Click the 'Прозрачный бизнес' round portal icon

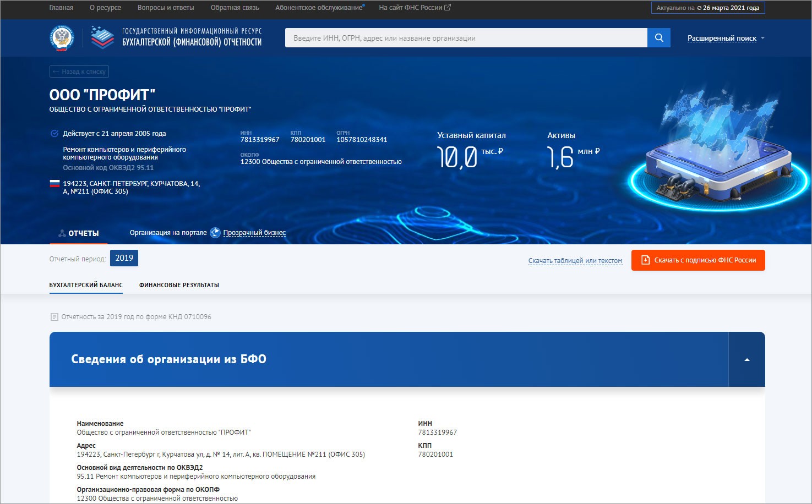(215, 233)
